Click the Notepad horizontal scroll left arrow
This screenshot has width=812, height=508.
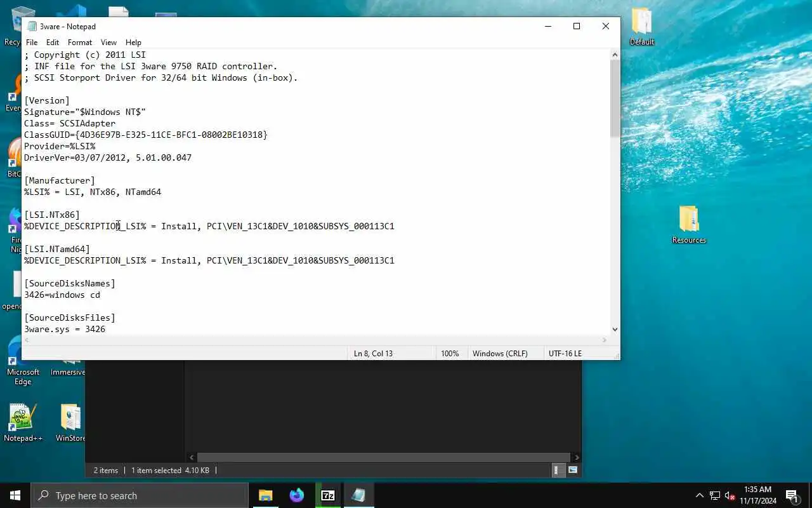pos(27,340)
